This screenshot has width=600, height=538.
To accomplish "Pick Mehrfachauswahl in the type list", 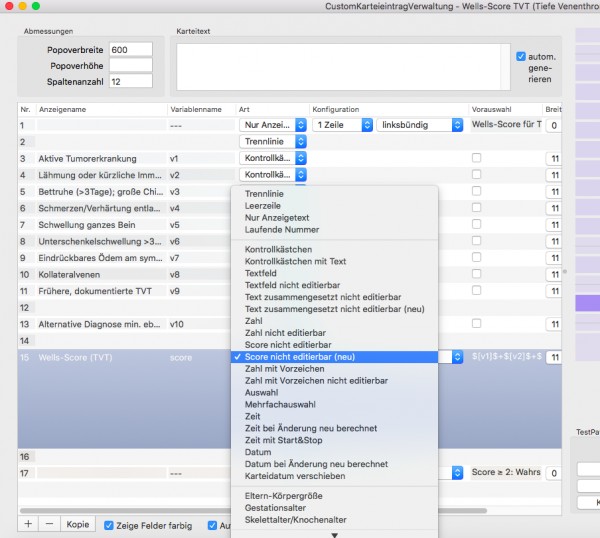I will (x=280, y=404).
